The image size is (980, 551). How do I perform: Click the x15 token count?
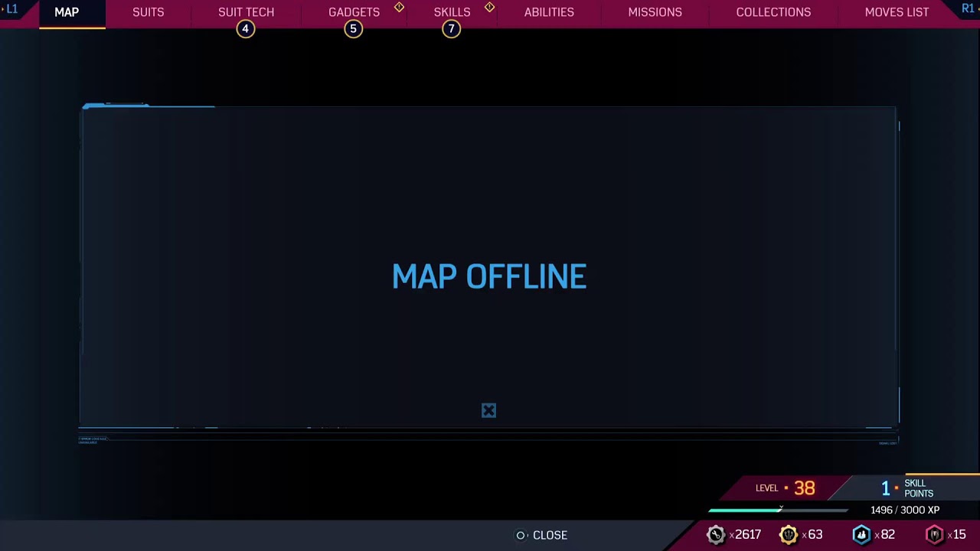[956, 535]
